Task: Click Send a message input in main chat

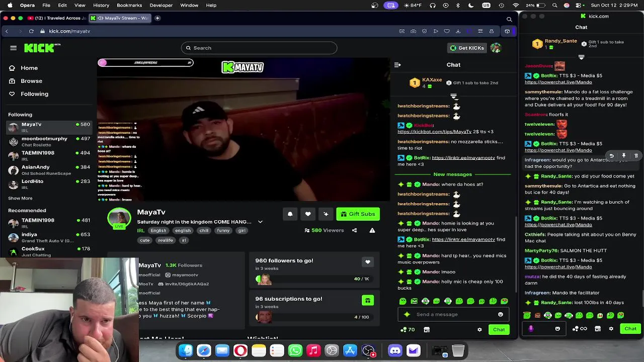Action: point(452,315)
